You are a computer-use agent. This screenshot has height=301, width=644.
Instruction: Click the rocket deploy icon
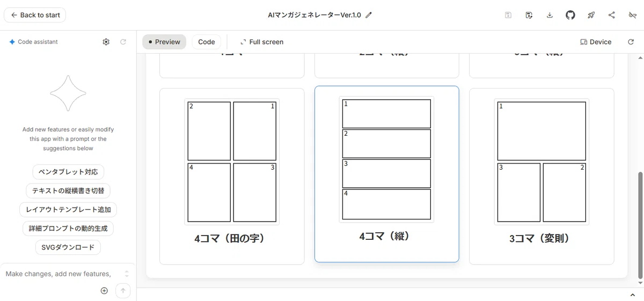tap(591, 15)
